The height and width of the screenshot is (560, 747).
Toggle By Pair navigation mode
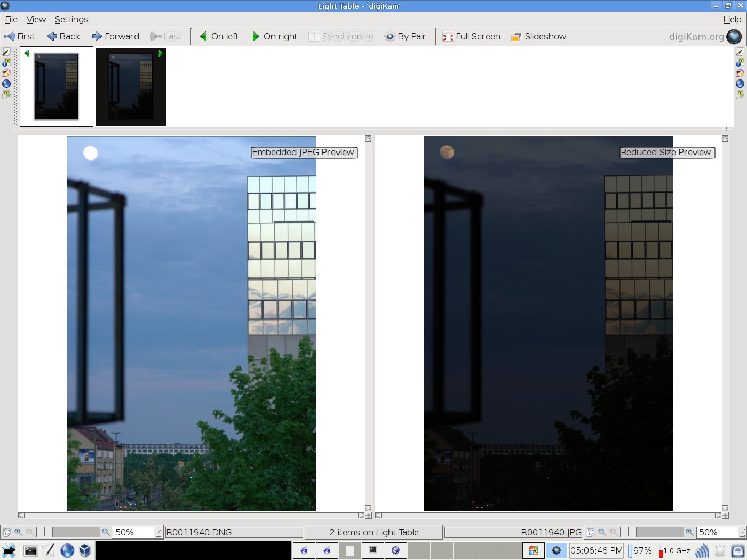[x=405, y=36]
